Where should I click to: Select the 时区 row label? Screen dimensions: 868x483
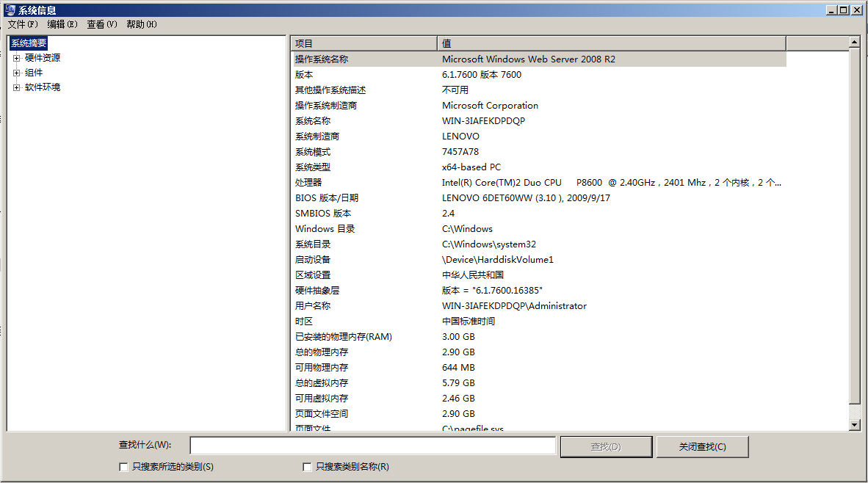point(304,322)
